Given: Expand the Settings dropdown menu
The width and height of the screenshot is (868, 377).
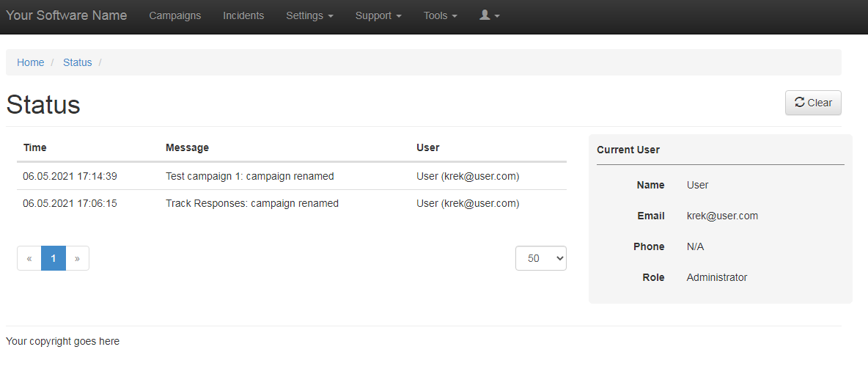Looking at the screenshot, I should 309,15.
